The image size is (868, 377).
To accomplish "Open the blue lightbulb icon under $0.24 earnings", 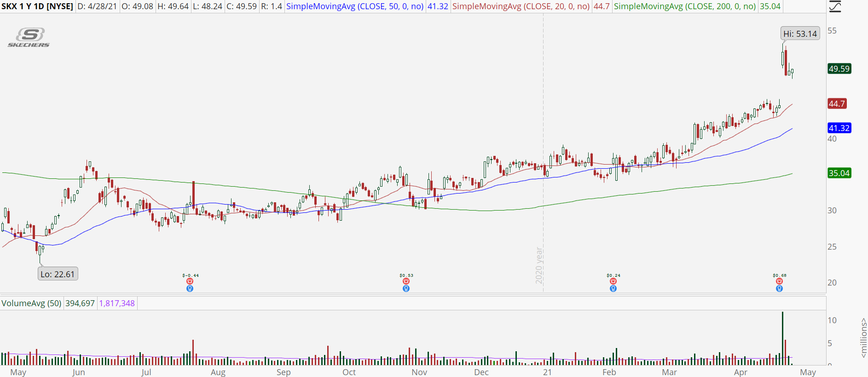I will click(613, 289).
